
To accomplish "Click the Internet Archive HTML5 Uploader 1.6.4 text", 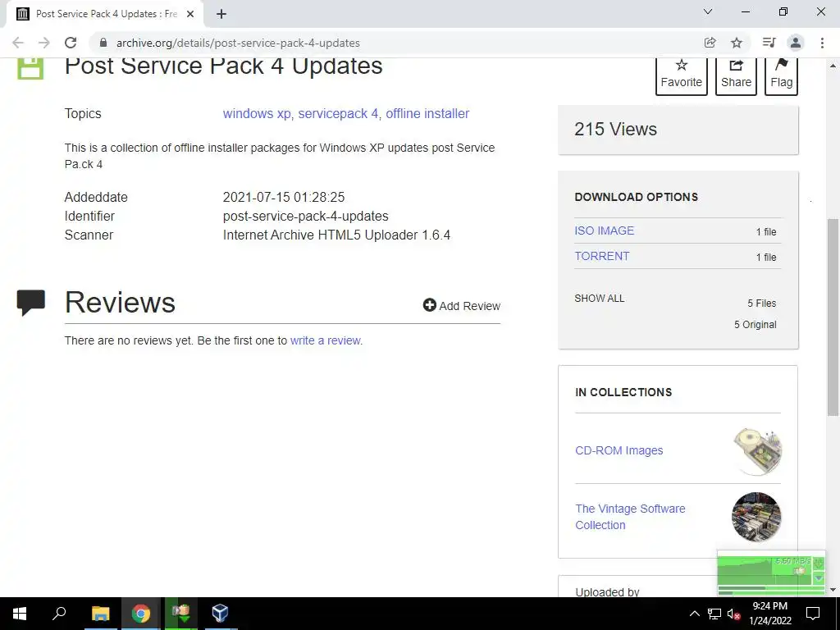I will 336,235.
